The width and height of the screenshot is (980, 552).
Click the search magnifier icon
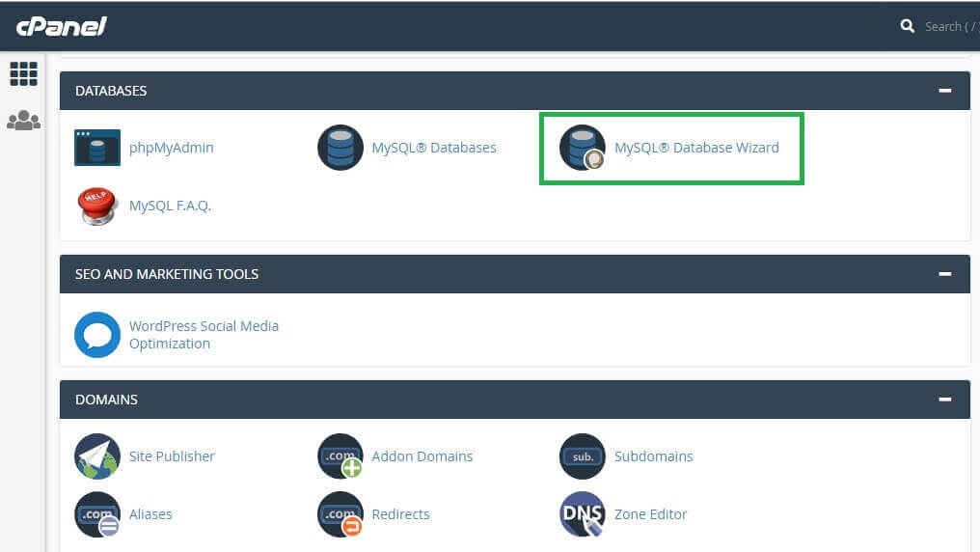click(x=907, y=26)
